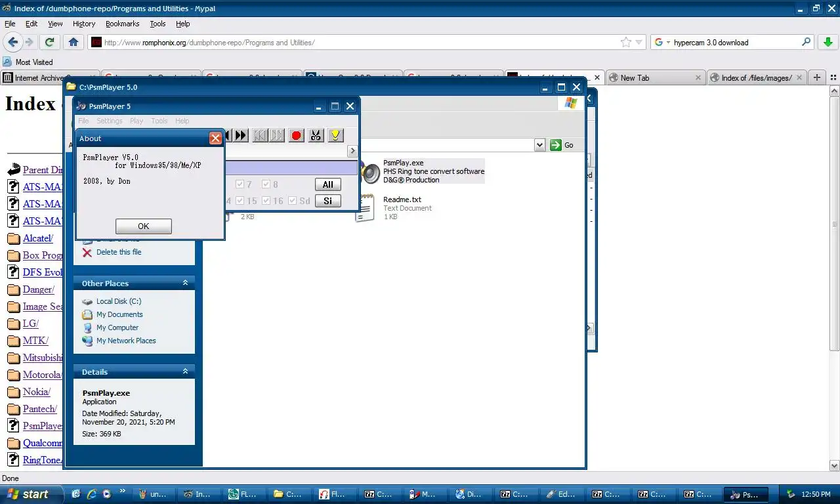Click the All channels button in PsmPlayer

click(328, 184)
